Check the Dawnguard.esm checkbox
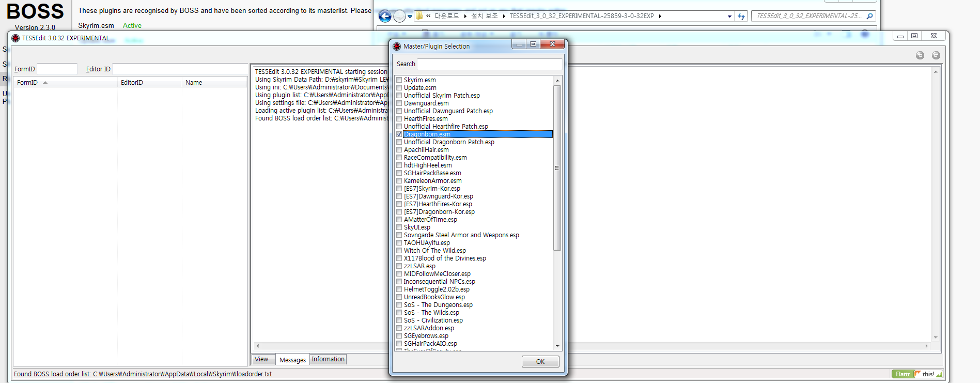Image resolution: width=980 pixels, height=383 pixels. [399, 103]
